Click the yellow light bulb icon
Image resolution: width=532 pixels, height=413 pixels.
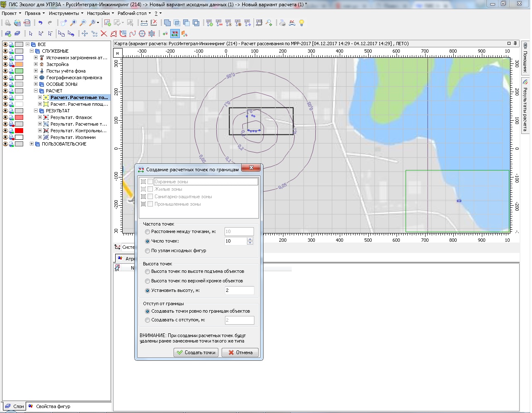tap(302, 23)
